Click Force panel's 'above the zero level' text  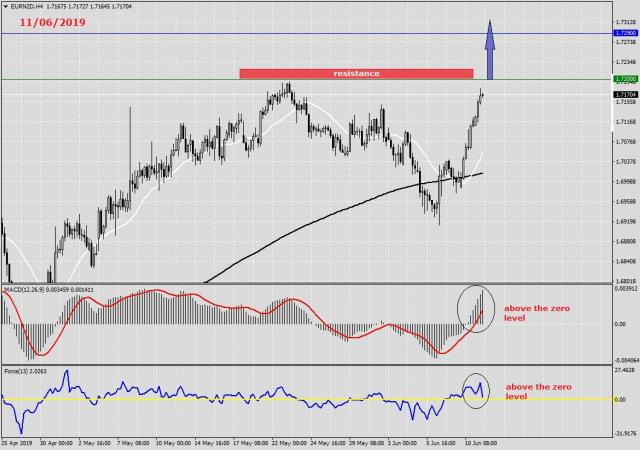(538, 390)
